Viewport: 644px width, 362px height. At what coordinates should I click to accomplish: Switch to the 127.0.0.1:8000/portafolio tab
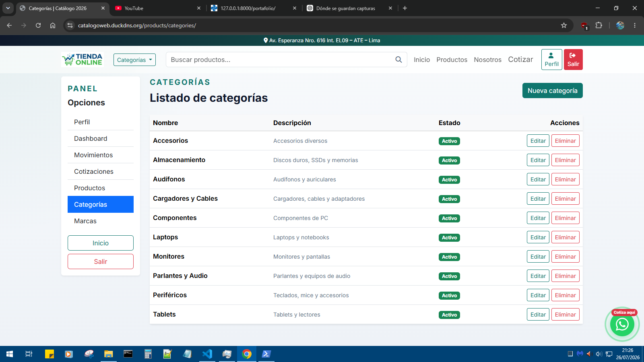253,8
